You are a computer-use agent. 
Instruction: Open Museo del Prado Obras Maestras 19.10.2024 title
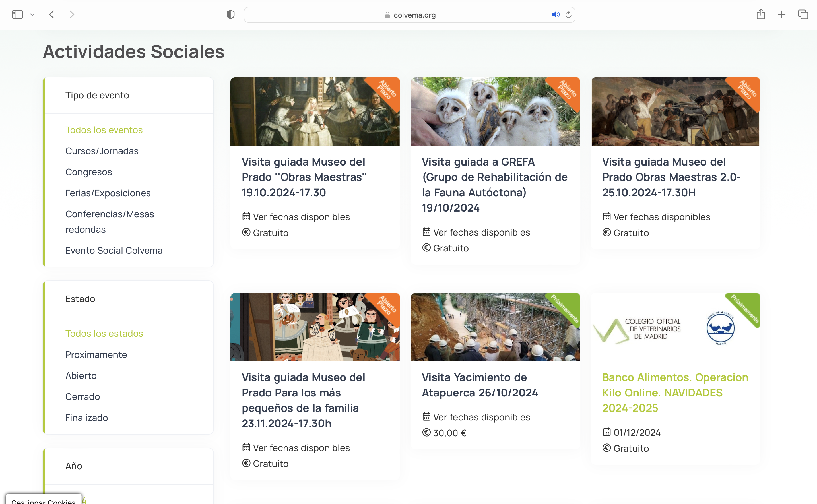[304, 177]
